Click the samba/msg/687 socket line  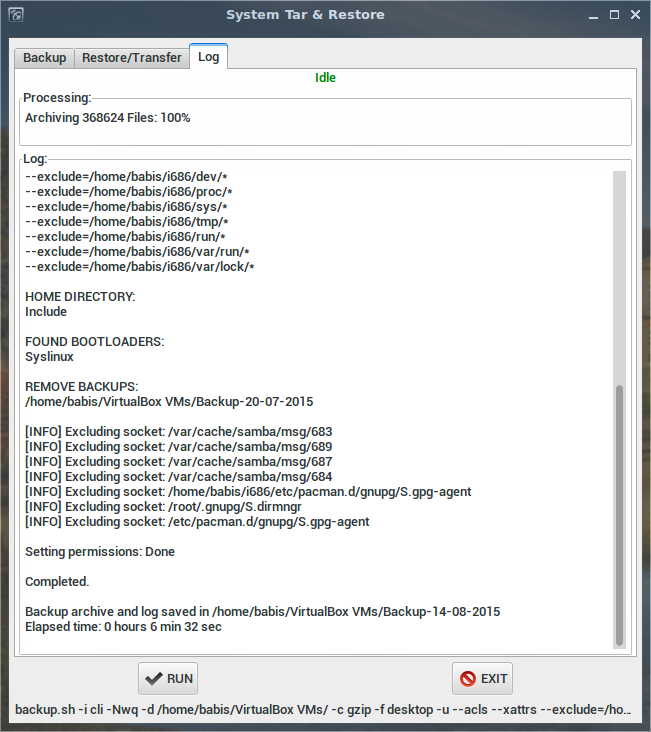click(x=179, y=462)
